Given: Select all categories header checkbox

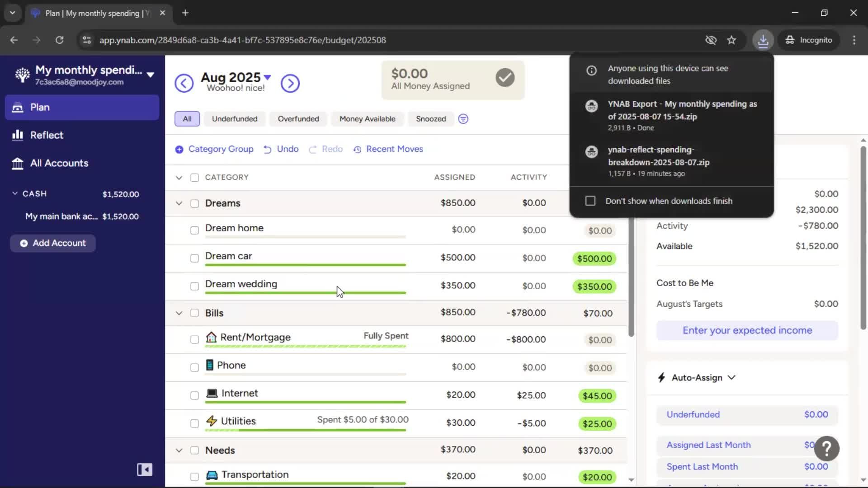Looking at the screenshot, I should (x=194, y=178).
